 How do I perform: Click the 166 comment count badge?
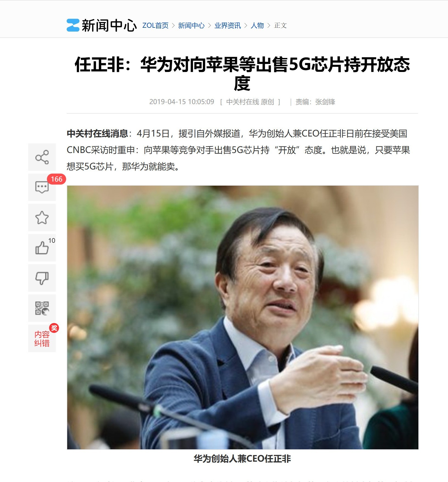[x=57, y=179]
